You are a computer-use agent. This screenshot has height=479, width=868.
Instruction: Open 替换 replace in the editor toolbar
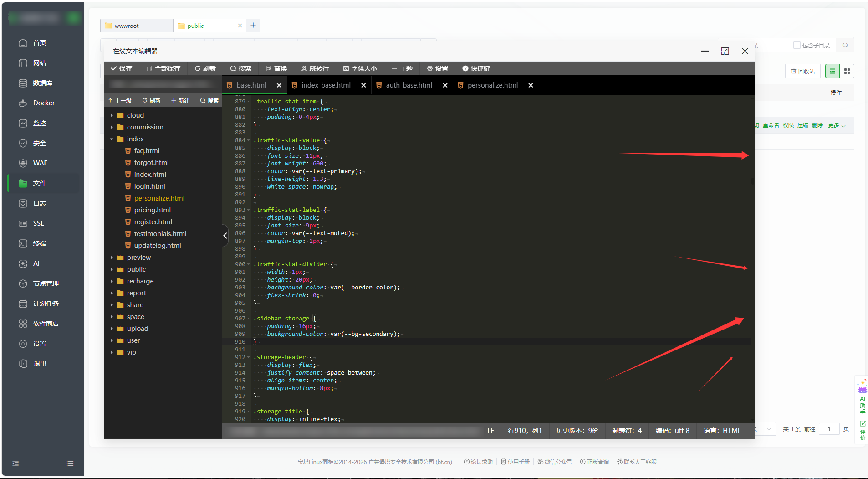(276, 68)
